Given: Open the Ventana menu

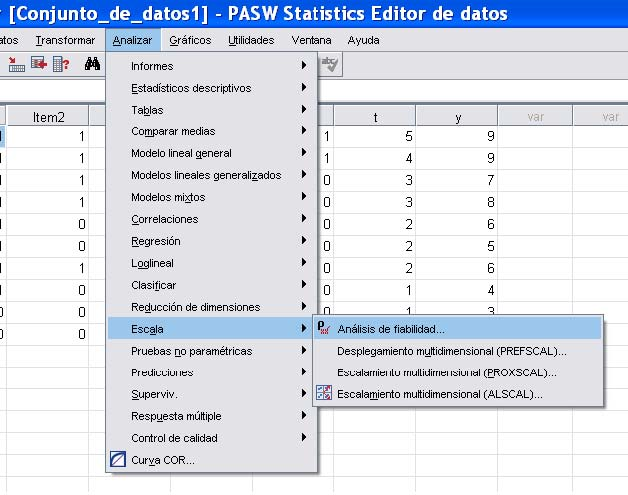Looking at the screenshot, I should coord(311,40).
